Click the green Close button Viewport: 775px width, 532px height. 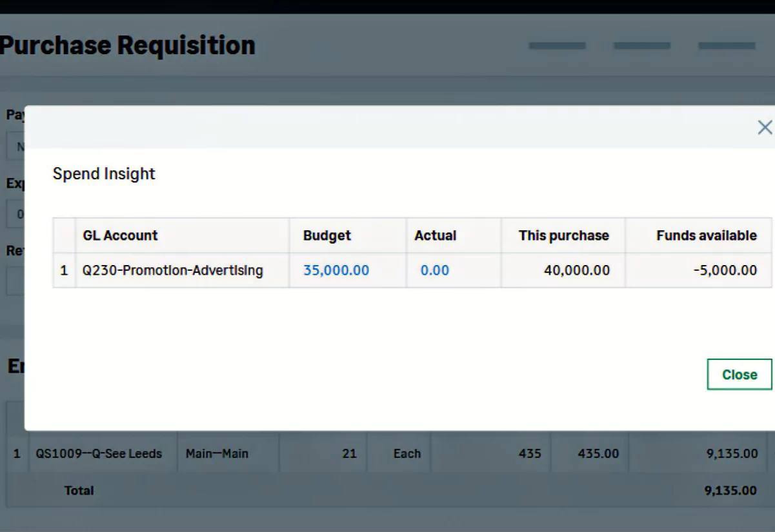pyautogui.click(x=739, y=375)
